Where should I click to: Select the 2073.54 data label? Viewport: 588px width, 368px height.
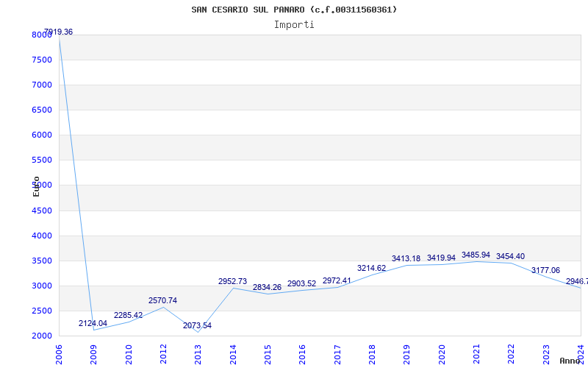point(197,325)
